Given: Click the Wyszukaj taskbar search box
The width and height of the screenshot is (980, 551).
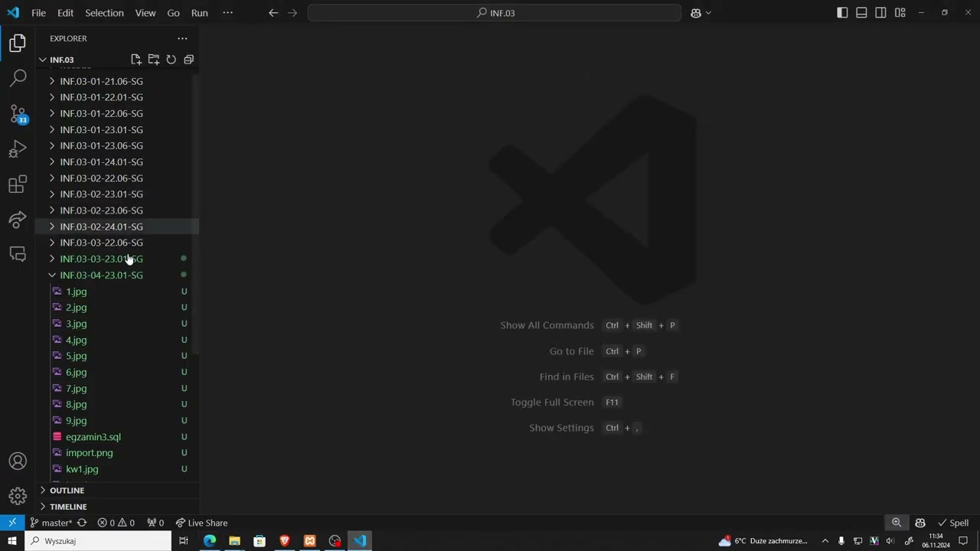Looking at the screenshot, I should tap(98, 541).
